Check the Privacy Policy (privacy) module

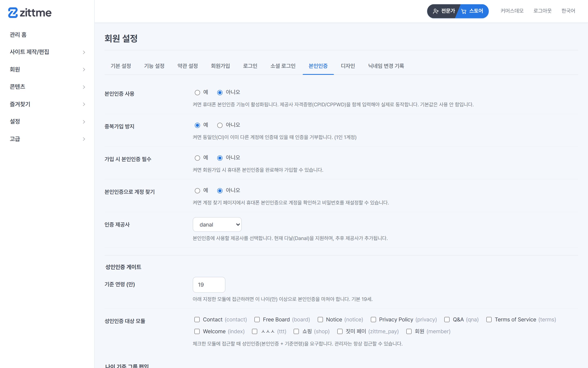[373, 320]
